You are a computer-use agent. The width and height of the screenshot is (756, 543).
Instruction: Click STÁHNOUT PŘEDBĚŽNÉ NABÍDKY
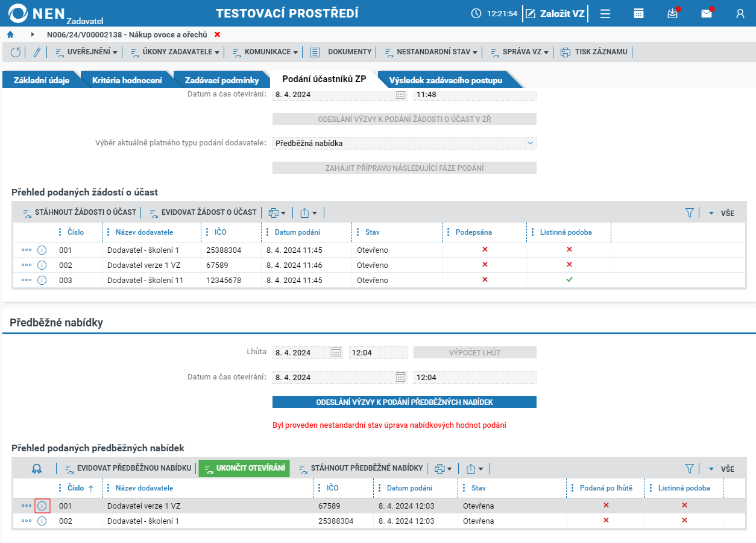tap(361, 468)
